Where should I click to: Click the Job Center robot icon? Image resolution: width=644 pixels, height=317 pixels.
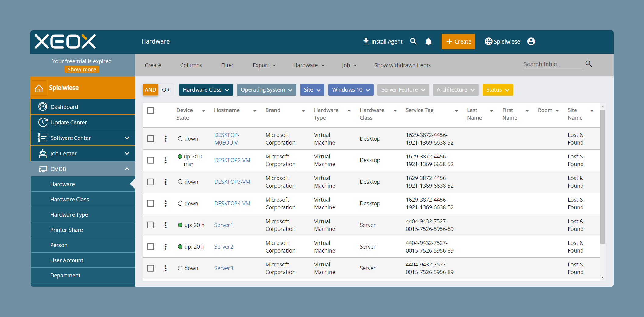43,153
